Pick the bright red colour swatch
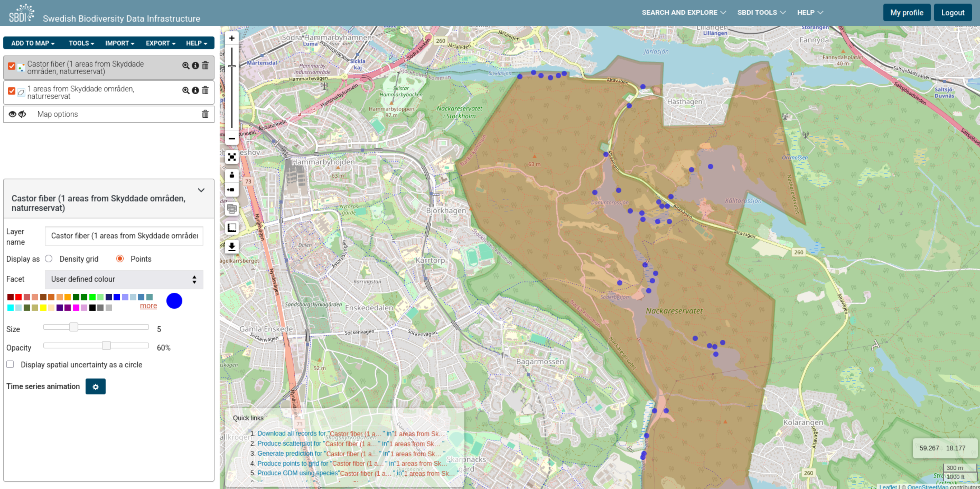This screenshot has height=489, width=980. click(x=19, y=297)
